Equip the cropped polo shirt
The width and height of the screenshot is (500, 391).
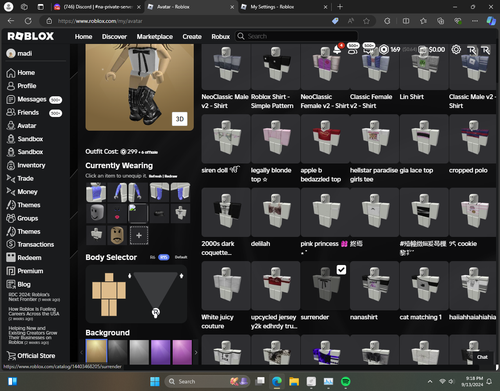(x=473, y=139)
